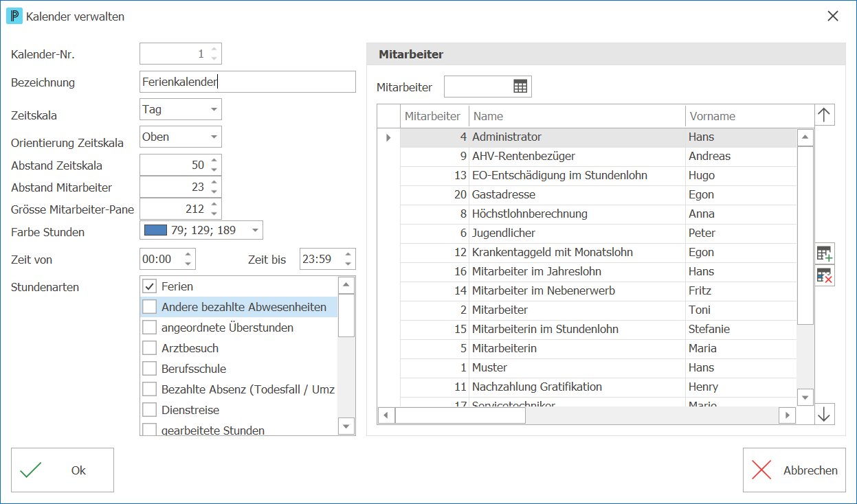This screenshot has width=857, height=504.
Task: Select Krankentaggeld mit Monatslohn row
Action: click(x=598, y=252)
